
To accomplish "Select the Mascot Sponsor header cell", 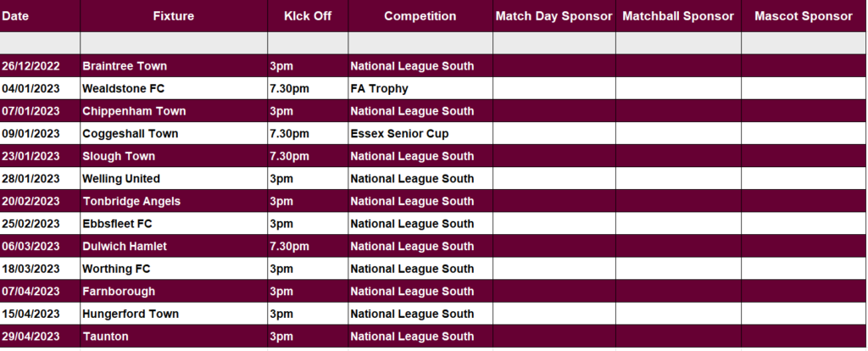I will tap(804, 16).
